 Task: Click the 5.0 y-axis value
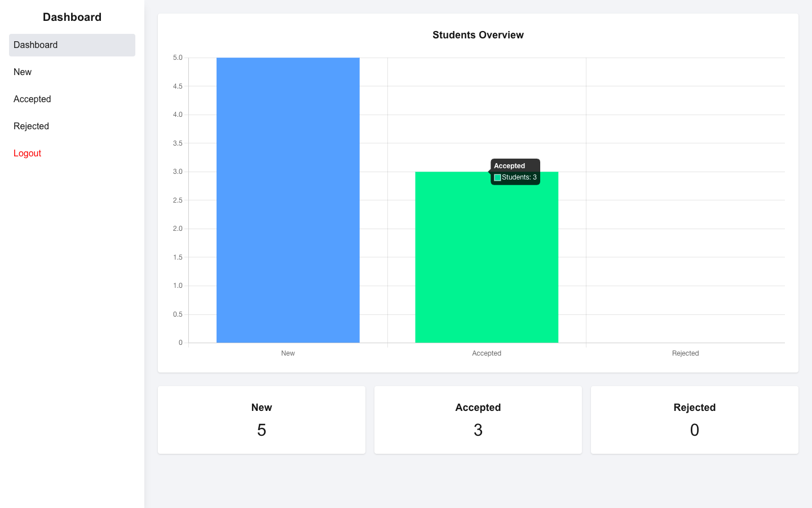(178, 58)
